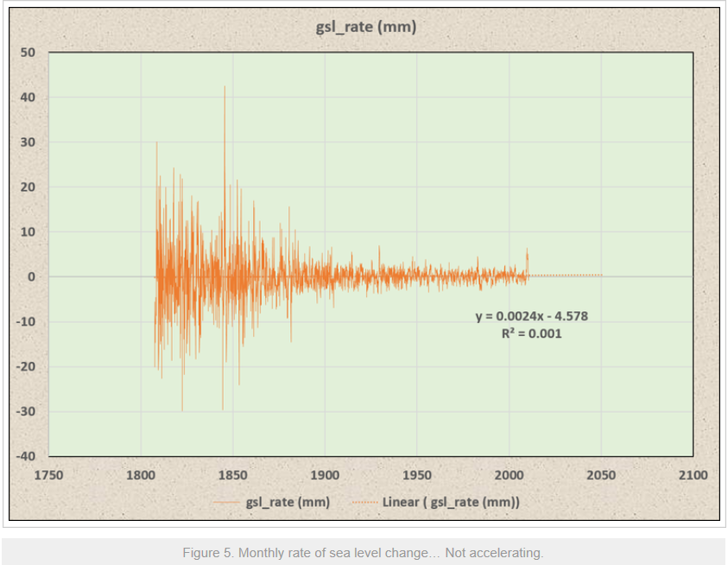
Task: Click the Figure 5 caption text
Action: pos(363,553)
